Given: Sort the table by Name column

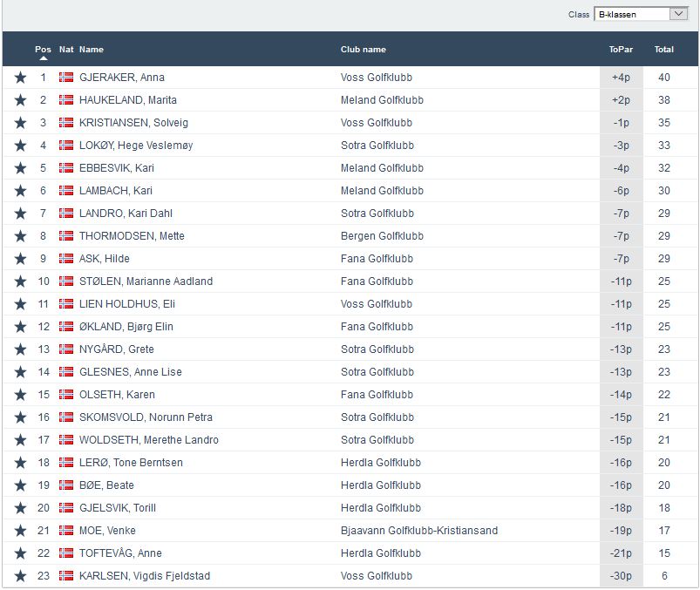Looking at the screenshot, I should [91, 50].
